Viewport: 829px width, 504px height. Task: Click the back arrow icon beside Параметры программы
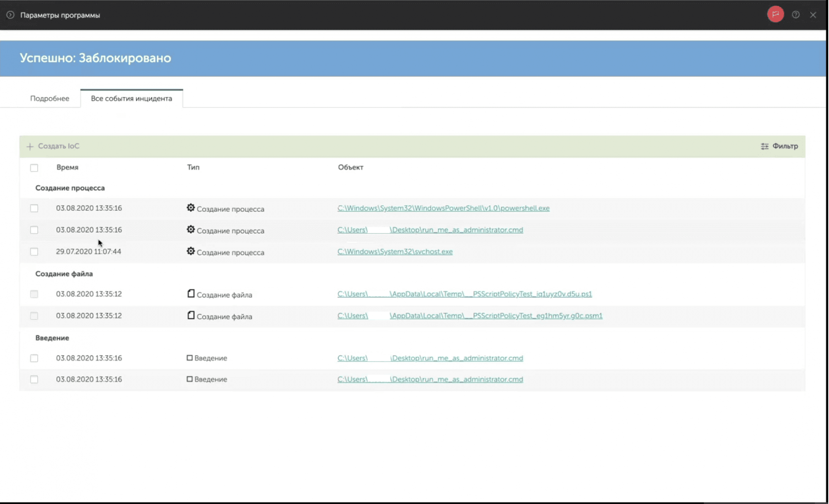tap(10, 15)
